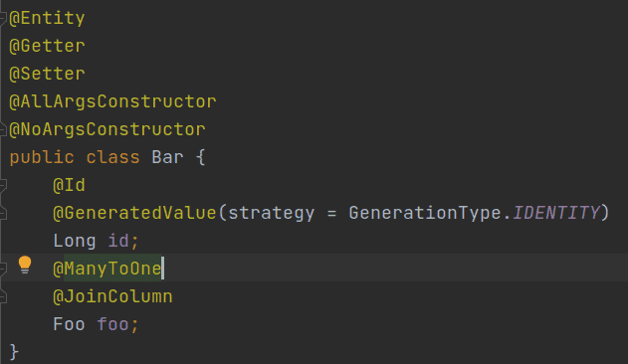Click the public keyword
628x364 pixels.
point(42,157)
